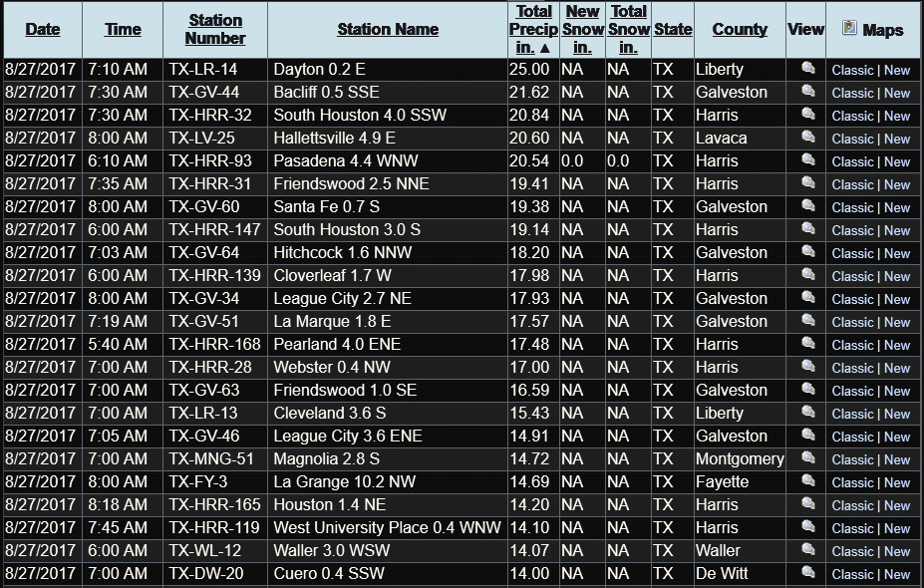Screen dimensions: 924x588
Task: Open view icon for West University Place row
Action: pyautogui.click(x=808, y=527)
